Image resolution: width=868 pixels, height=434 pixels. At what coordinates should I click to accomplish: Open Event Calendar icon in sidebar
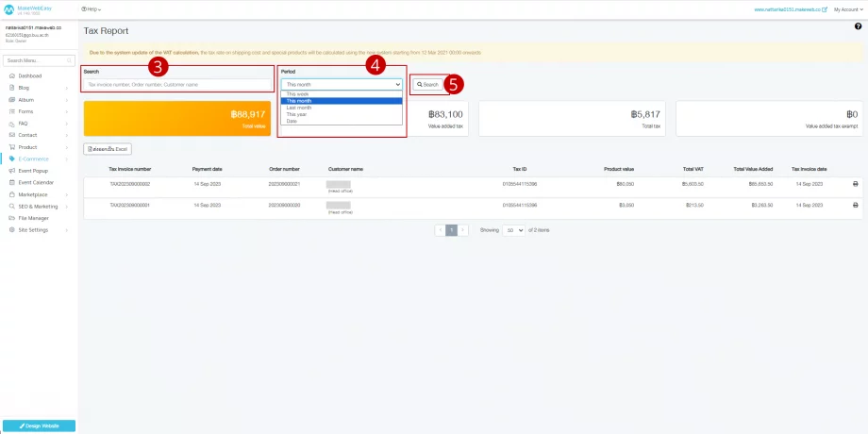click(x=12, y=183)
